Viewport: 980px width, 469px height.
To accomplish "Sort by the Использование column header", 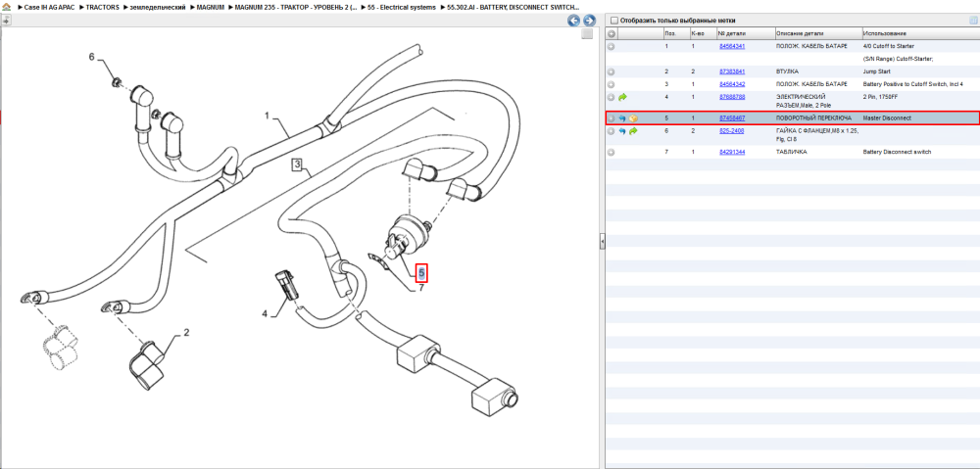I will [x=919, y=33].
